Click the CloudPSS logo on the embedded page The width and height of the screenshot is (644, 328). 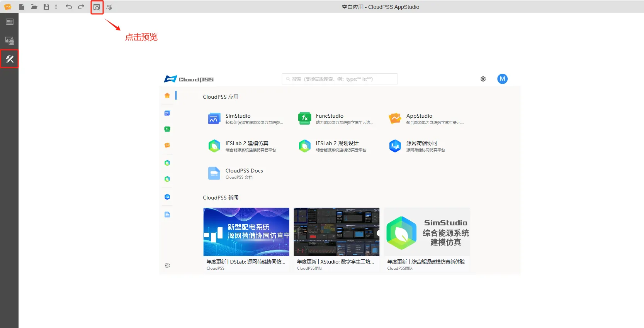[x=189, y=79]
